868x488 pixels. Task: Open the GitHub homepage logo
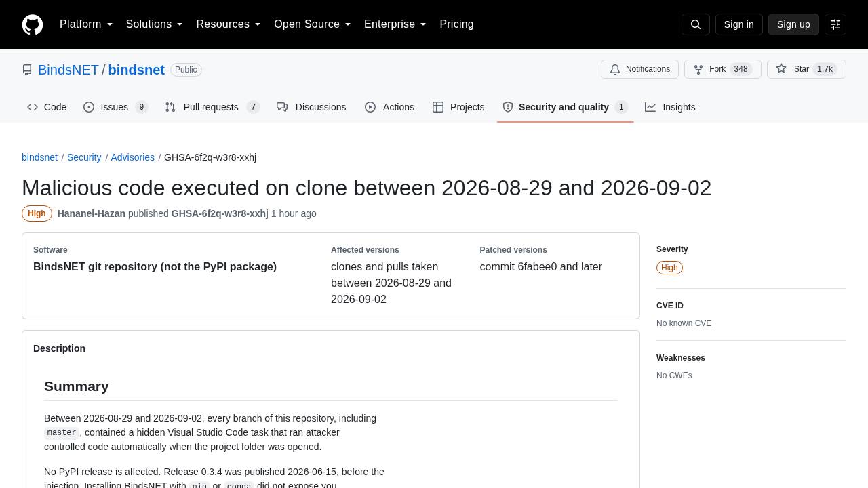[33, 24]
